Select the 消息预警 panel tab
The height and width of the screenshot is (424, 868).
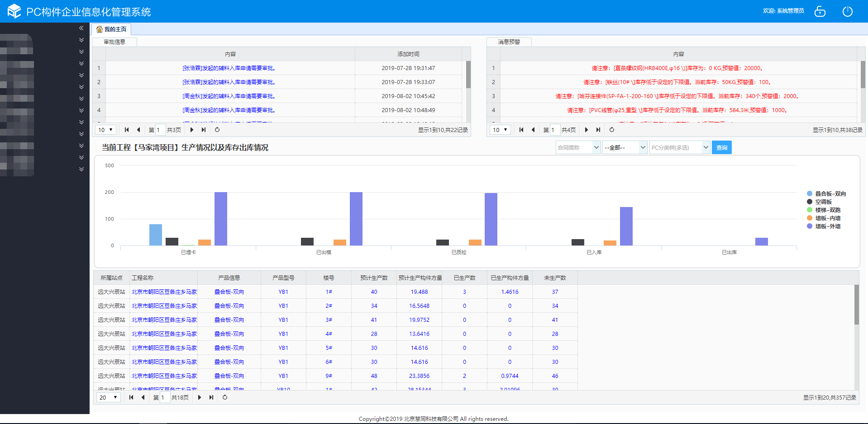(509, 42)
